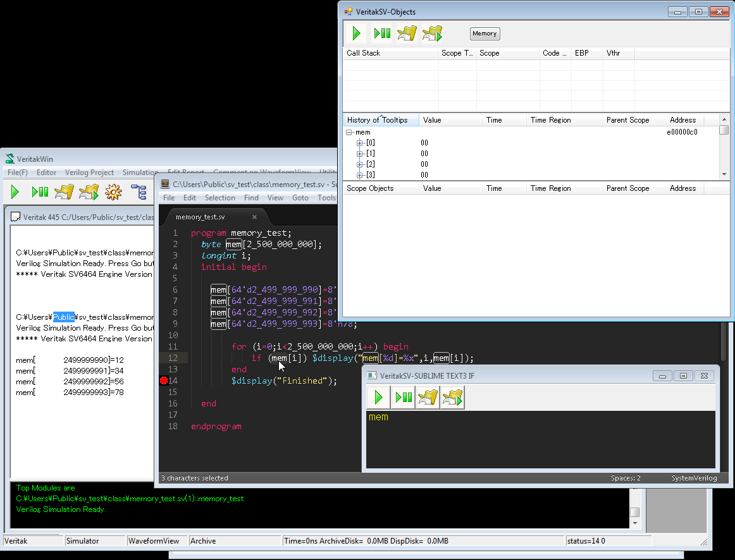The image size is (735, 560).
Task: Click the Call Stack column header
Action: 391,53
